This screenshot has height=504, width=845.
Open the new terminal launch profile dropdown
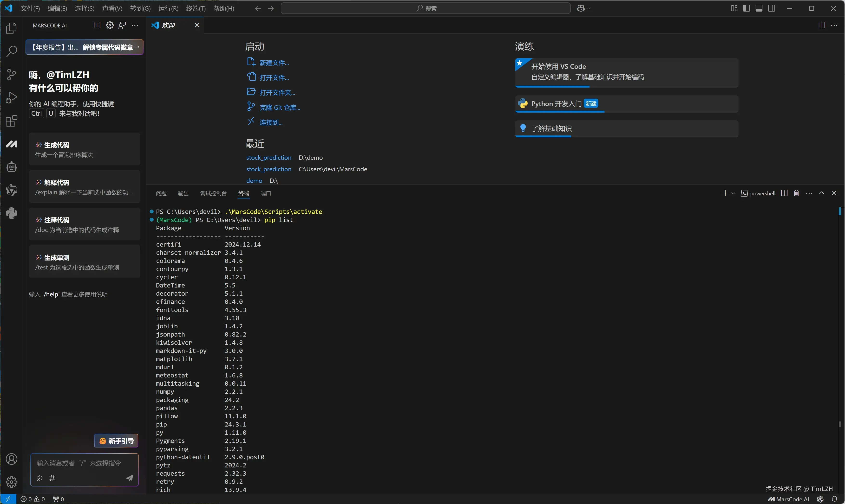tap(733, 193)
